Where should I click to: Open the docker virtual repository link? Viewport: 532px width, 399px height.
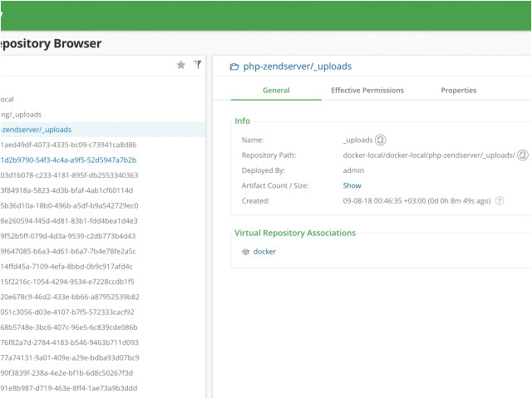(x=264, y=252)
